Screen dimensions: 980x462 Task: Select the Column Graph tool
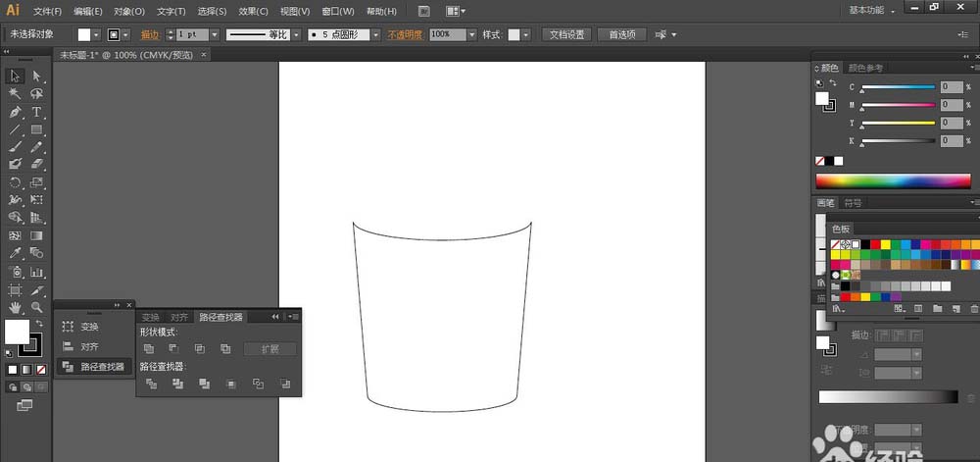(37, 272)
